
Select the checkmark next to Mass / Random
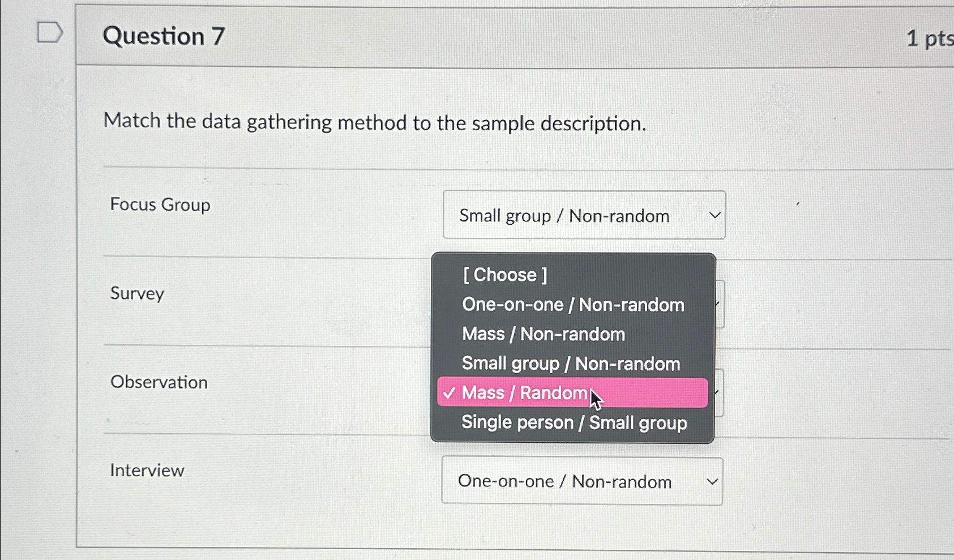coord(450,392)
